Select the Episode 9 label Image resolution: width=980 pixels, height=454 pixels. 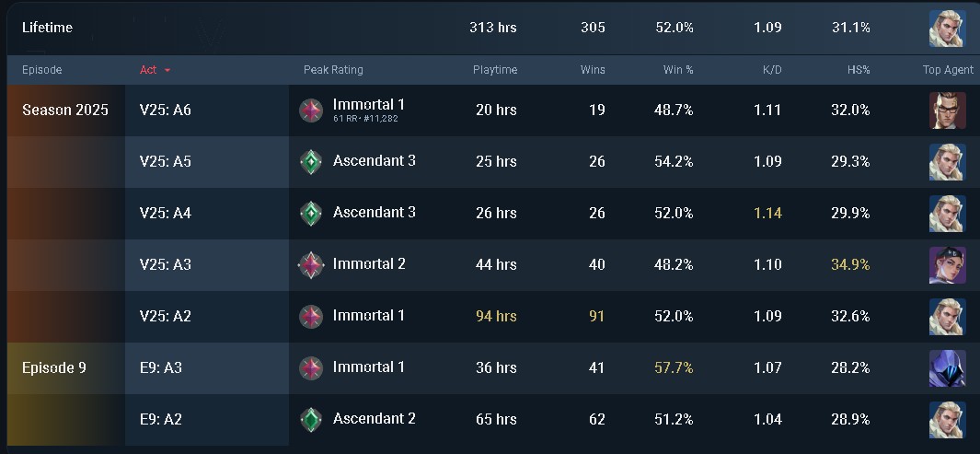coord(54,368)
